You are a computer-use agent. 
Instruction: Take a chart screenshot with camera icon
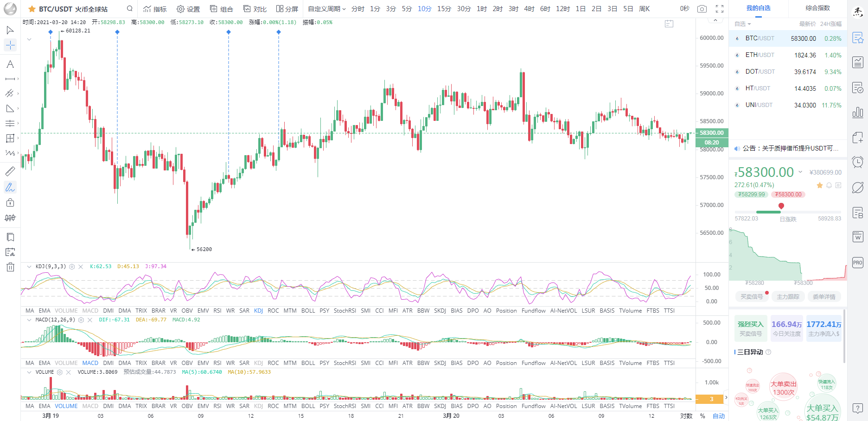click(702, 9)
